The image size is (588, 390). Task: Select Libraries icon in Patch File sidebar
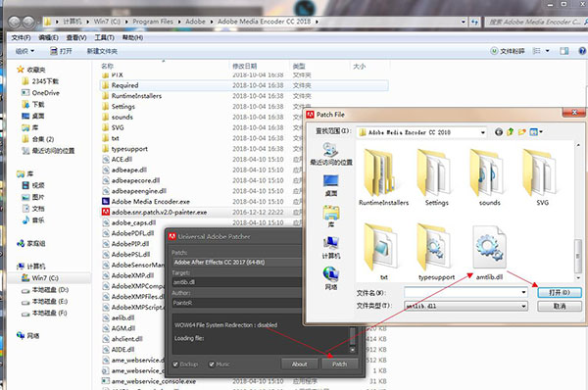click(x=331, y=217)
